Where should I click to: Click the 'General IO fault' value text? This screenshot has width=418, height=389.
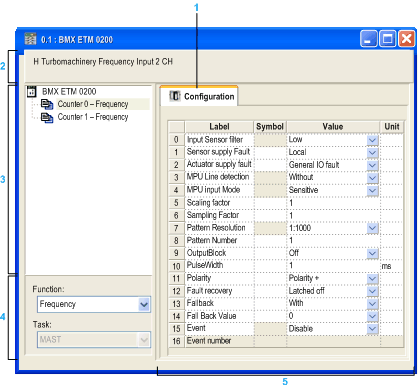click(x=314, y=165)
